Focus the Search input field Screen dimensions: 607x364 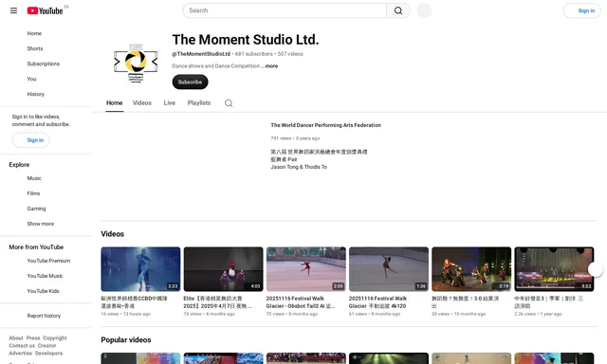pyautogui.click(x=285, y=10)
